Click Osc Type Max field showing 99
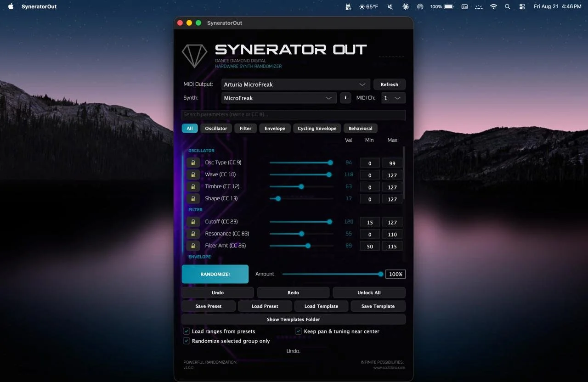The image size is (588, 382). pyautogui.click(x=392, y=163)
